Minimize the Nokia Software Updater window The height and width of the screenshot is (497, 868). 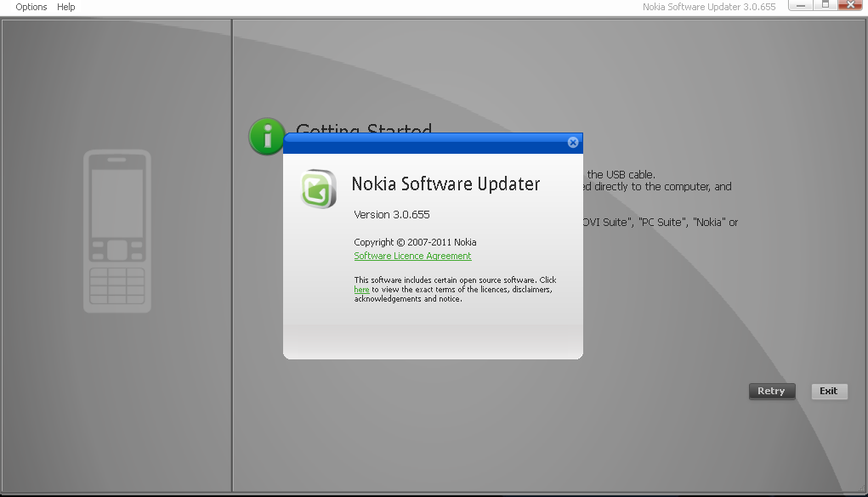point(801,5)
